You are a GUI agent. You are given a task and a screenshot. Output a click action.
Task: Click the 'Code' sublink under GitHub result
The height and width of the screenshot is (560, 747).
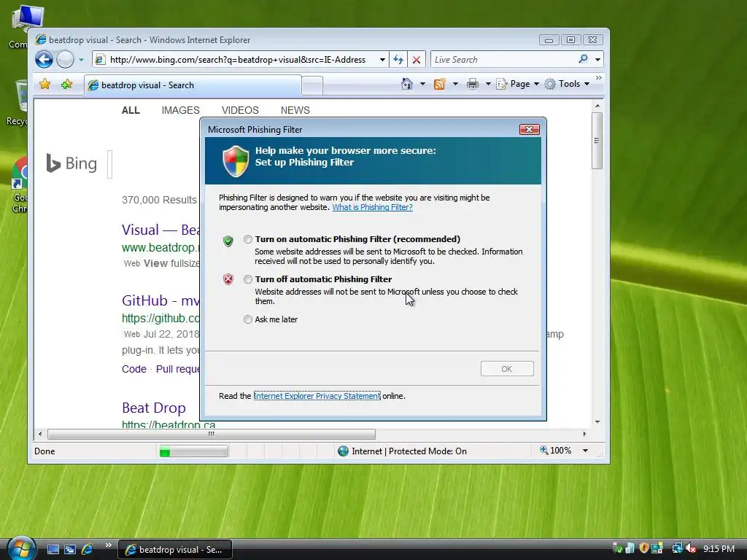pyautogui.click(x=134, y=369)
